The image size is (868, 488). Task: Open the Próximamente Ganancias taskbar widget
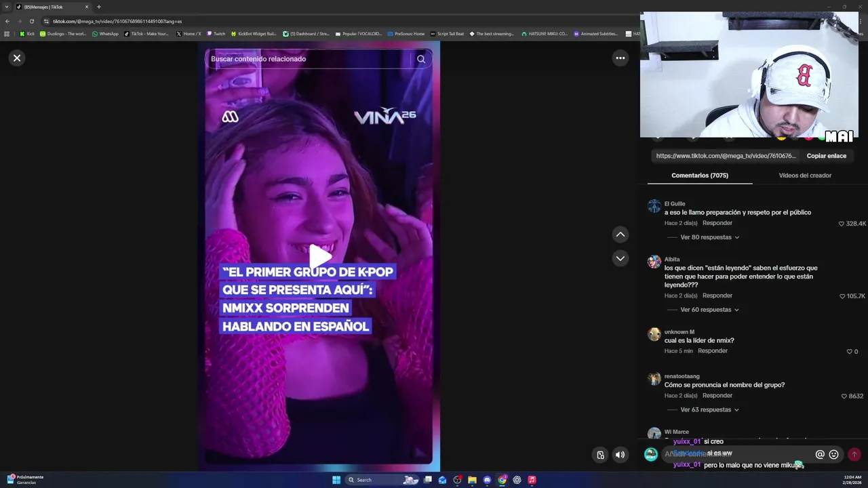pos(25,480)
